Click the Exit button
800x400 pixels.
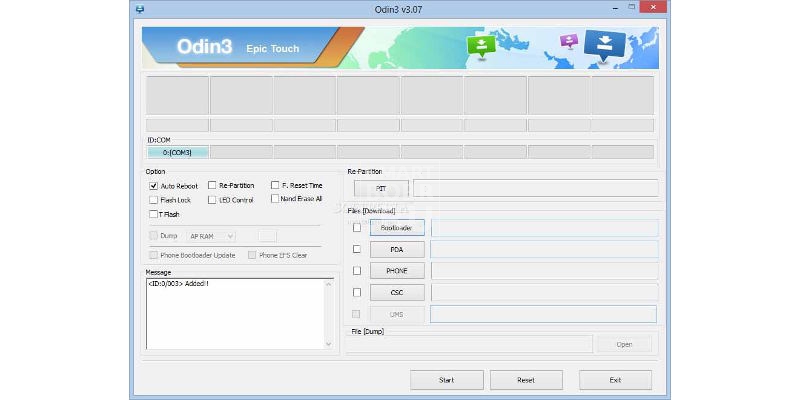pos(615,380)
